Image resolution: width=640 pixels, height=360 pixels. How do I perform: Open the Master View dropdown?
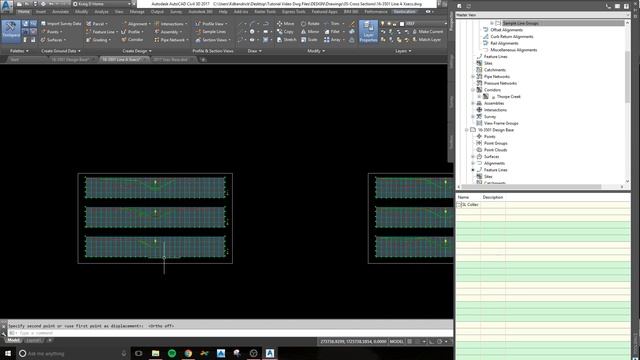543,15
